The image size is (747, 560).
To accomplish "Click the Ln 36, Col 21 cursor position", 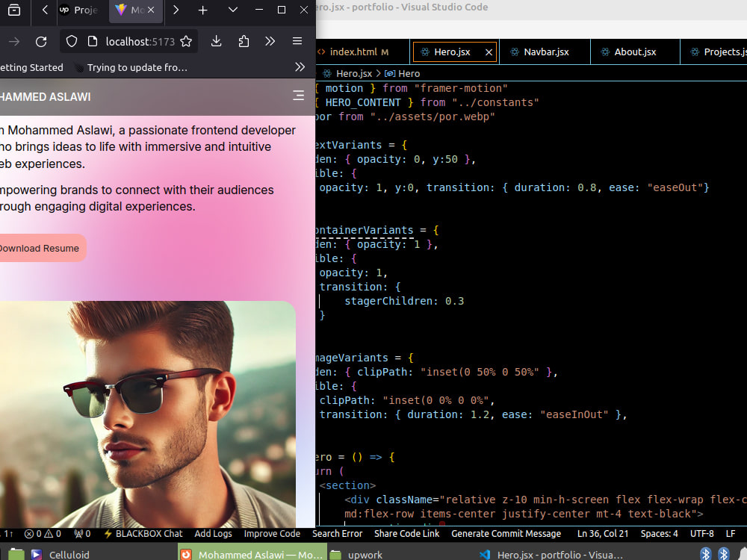I will tap(603, 534).
